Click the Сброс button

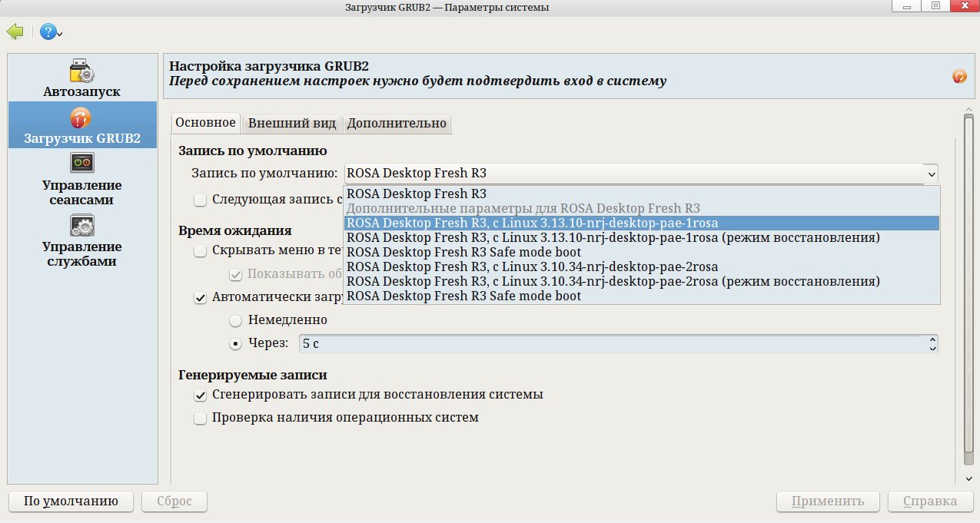174,501
